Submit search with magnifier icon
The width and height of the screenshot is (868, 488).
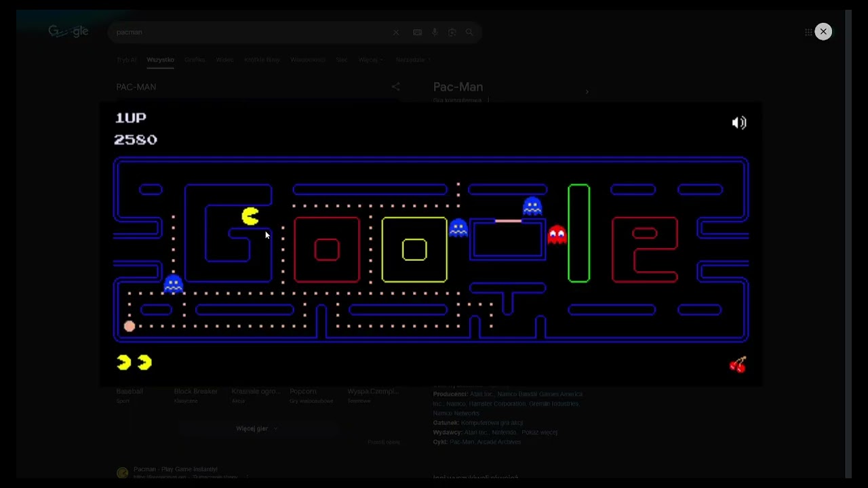click(x=469, y=33)
